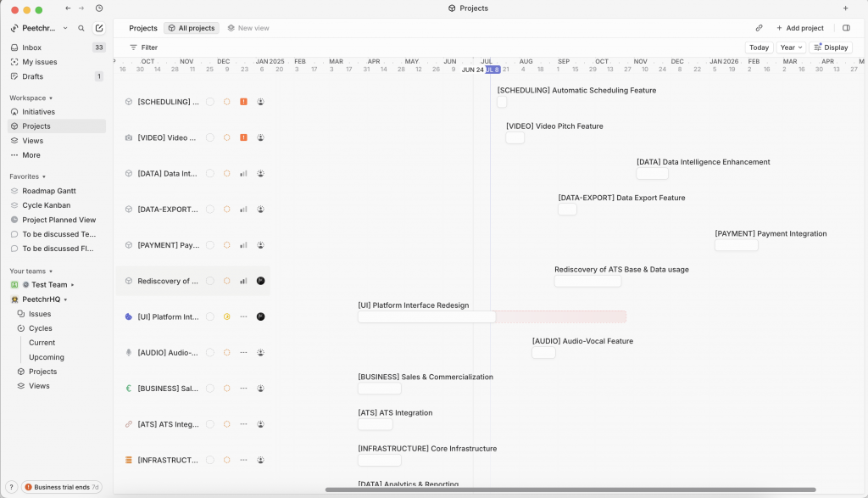The width and height of the screenshot is (868, 498).
Task: Click status circle on AUDIO project row
Action: pyautogui.click(x=210, y=352)
